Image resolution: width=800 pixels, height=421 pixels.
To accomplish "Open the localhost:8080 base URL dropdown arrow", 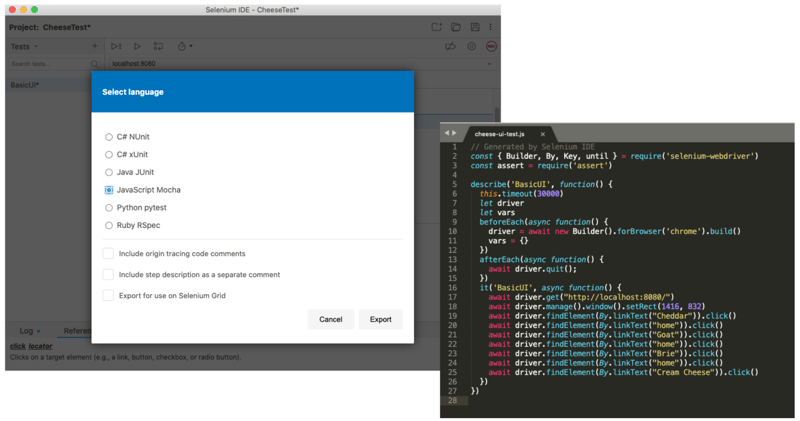I will [489, 64].
